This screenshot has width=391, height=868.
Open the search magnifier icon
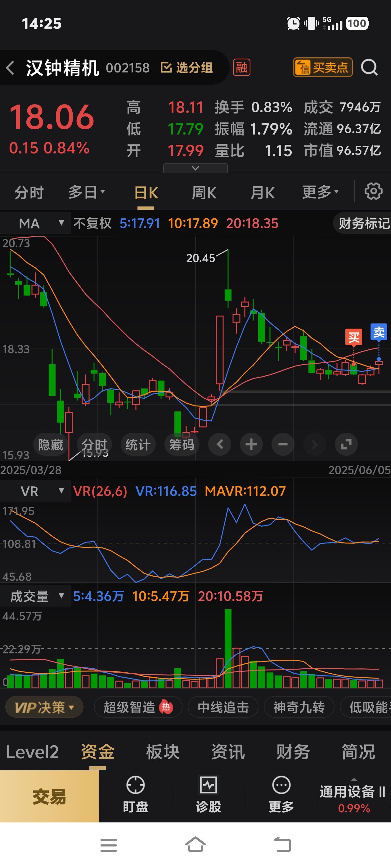tap(369, 67)
